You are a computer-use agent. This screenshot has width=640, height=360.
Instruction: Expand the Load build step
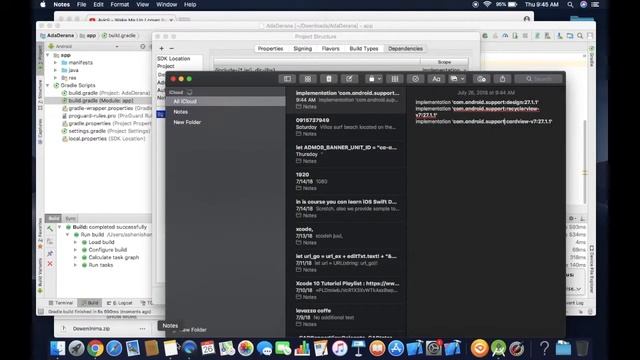click(76, 242)
